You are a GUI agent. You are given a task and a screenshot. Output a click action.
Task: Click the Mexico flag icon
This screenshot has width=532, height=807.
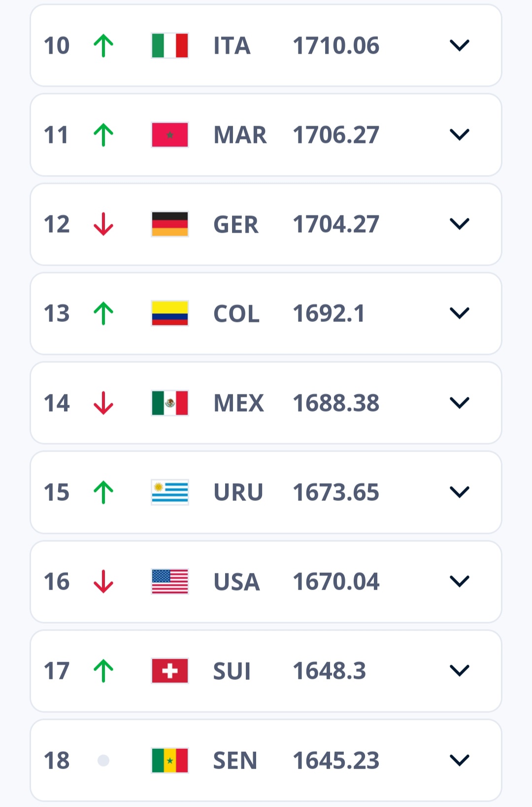click(x=170, y=403)
